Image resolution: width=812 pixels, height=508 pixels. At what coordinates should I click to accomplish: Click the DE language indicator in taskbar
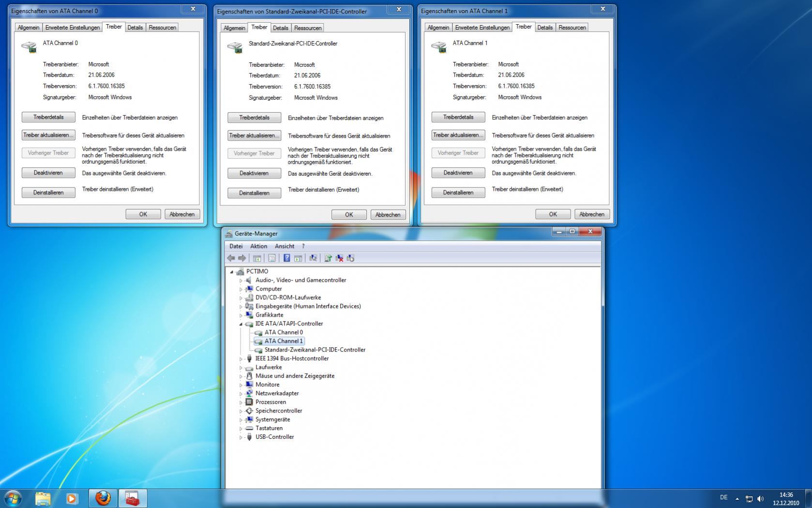coord(723,497)
